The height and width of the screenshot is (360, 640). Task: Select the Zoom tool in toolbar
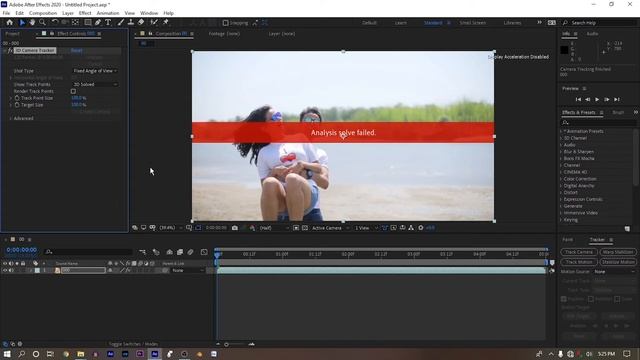[42, 22]
